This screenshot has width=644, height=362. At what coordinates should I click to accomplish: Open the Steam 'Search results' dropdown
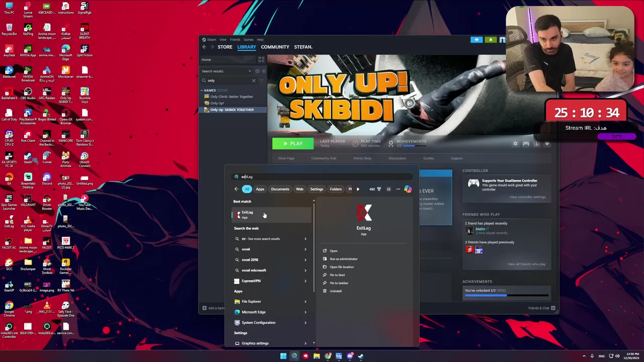pyautogui.click(x=226, y=71)
